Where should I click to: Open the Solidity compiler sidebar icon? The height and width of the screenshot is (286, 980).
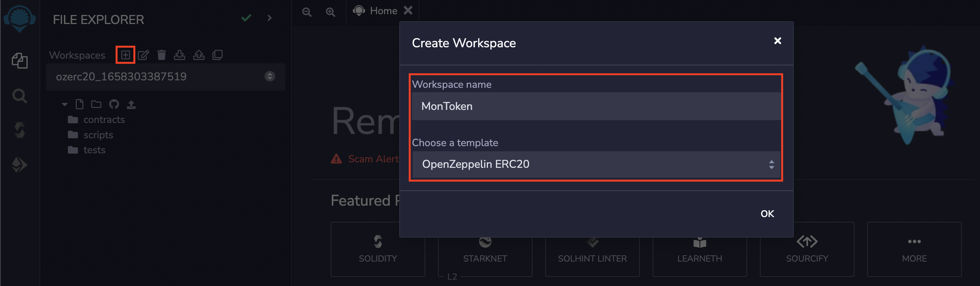coord(19,130)
